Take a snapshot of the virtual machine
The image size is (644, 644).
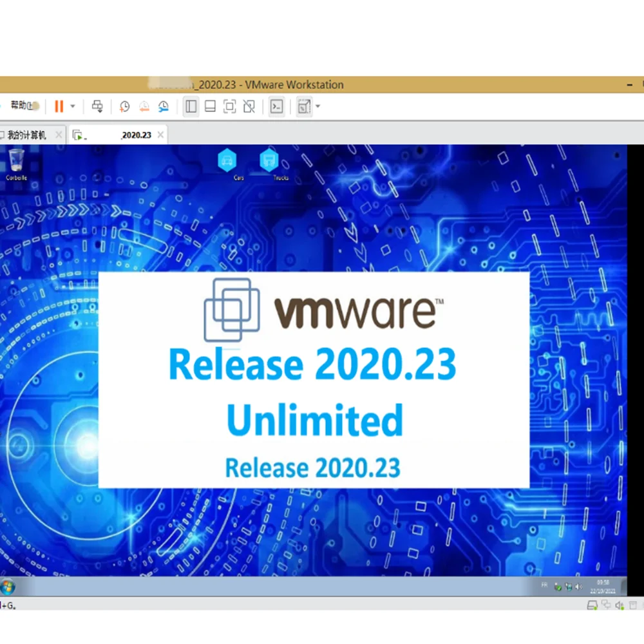pos(124,107)
